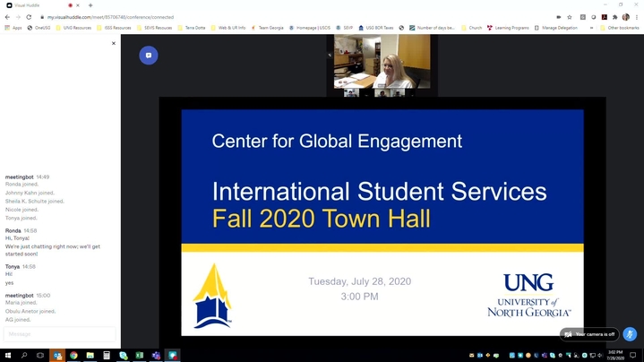Image resolution: width=644 pixels, height=362 pixels.
Task: Click the system tray volume icon
Action: tap(600, 356)
